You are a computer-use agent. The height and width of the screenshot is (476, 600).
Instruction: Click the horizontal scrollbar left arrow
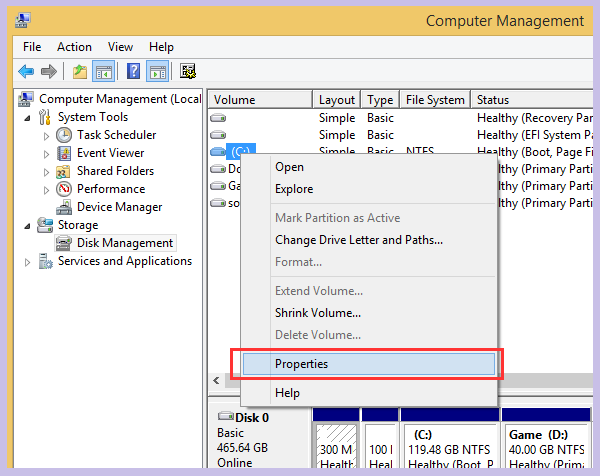[x=217, y=381]
